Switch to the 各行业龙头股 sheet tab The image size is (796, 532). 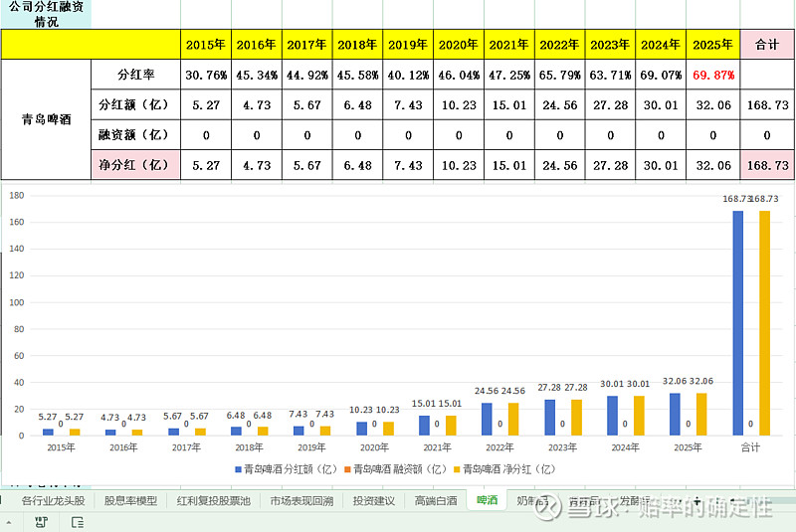pos(53,501)
